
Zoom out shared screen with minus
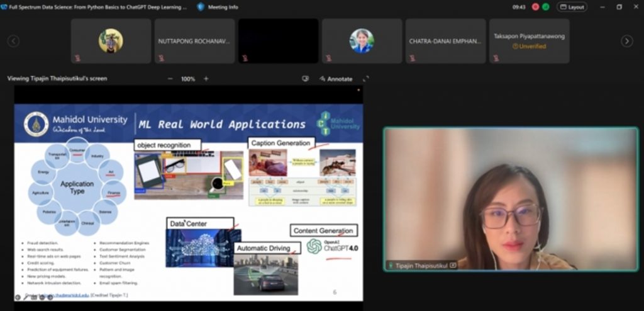pyautogui.click(x=170, y=79)
